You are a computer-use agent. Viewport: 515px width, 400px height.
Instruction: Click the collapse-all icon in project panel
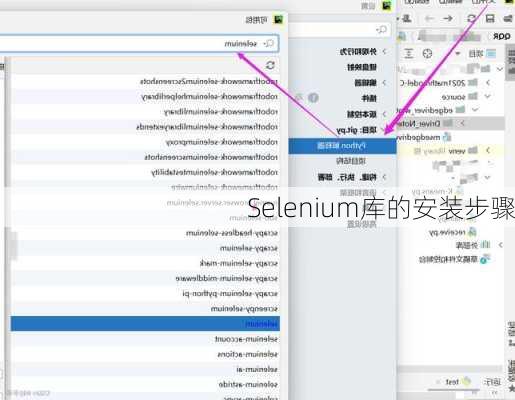click(409, 54)
